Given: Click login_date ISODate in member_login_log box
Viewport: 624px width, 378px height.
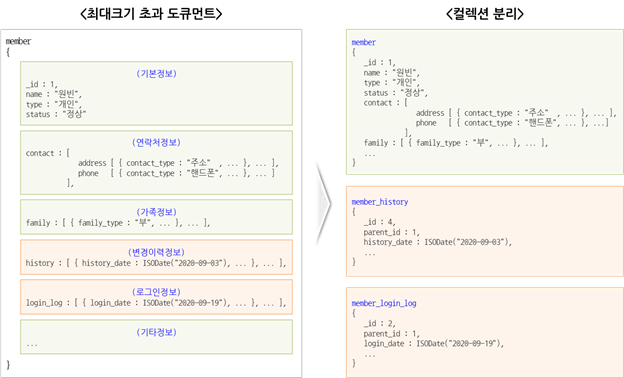Looking at the screenshot, I should point(433,343).
